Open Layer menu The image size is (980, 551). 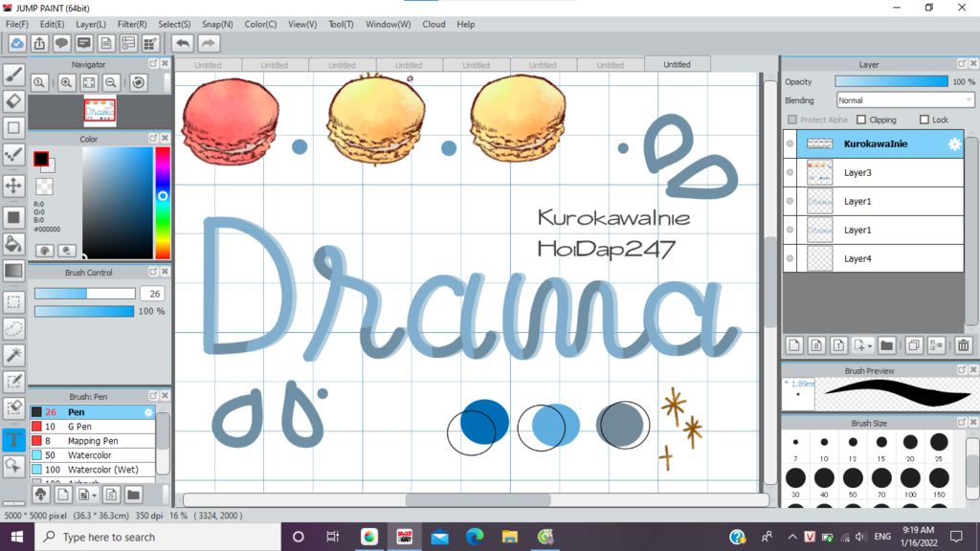click(x=91, y=24)
